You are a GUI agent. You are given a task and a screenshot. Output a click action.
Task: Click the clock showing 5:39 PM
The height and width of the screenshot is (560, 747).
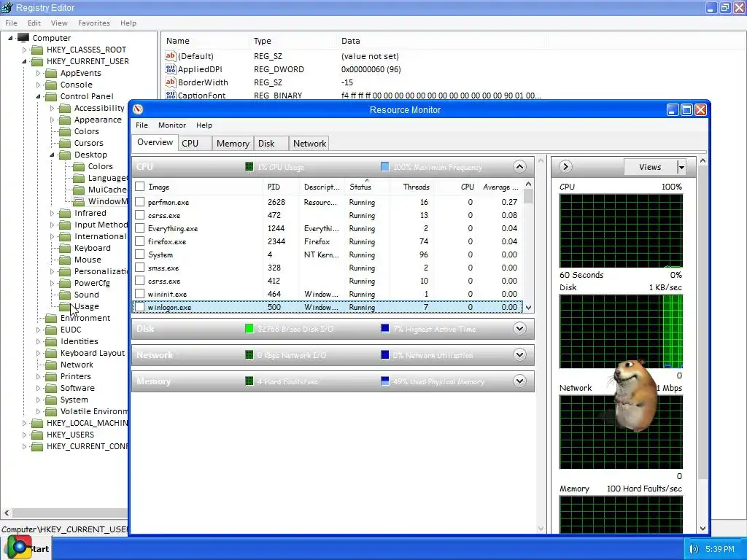[x=720, y=549]
